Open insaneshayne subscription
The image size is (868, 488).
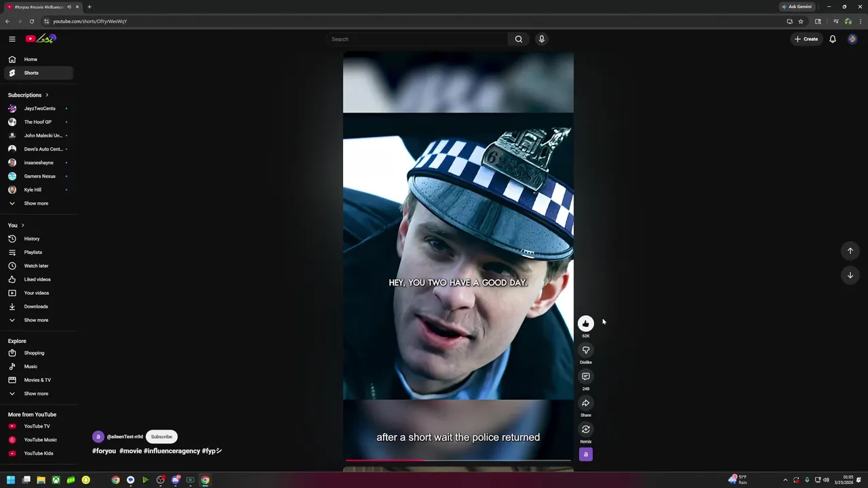coord(38,163)
